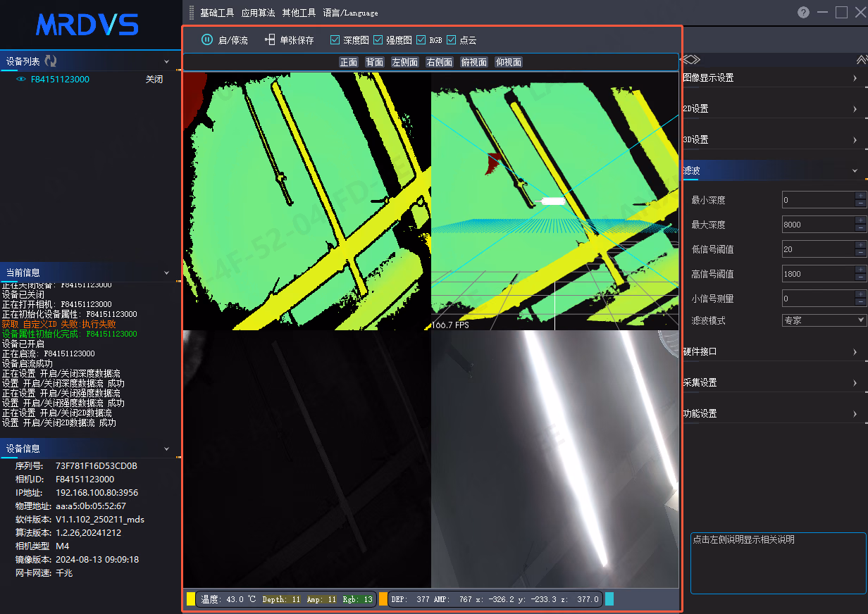Screen dimensions: 868x614
Task: Collapse the 当前信息 panel chevron
Action: pos(167,272)
